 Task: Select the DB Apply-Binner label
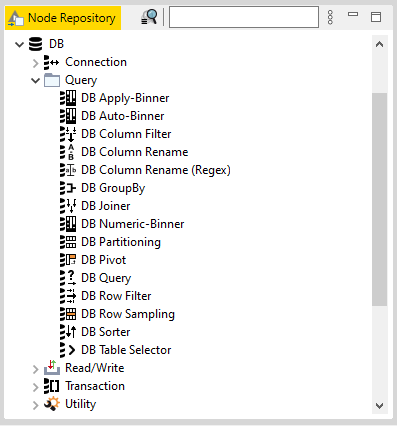(125, 98)
